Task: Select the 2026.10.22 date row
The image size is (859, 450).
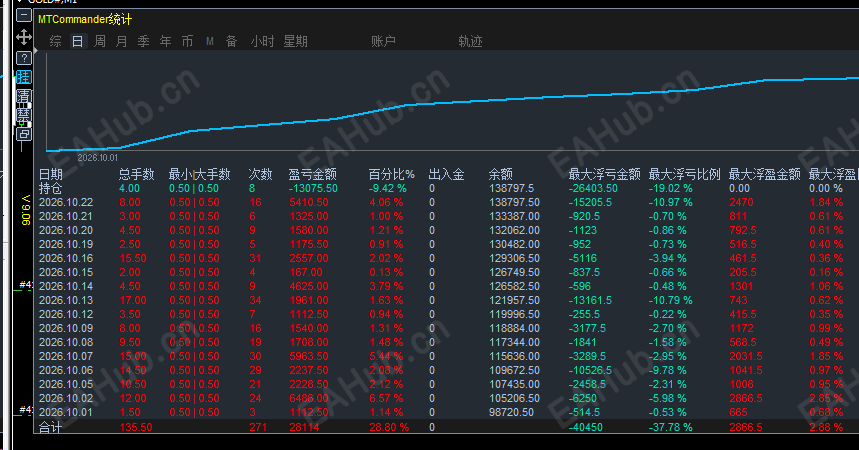Action: click(446, 202)
